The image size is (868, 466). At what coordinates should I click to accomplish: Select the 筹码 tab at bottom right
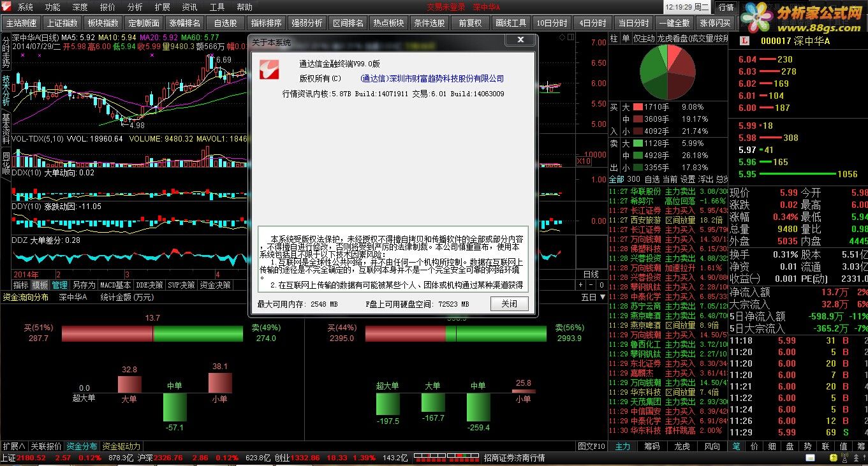652,446
